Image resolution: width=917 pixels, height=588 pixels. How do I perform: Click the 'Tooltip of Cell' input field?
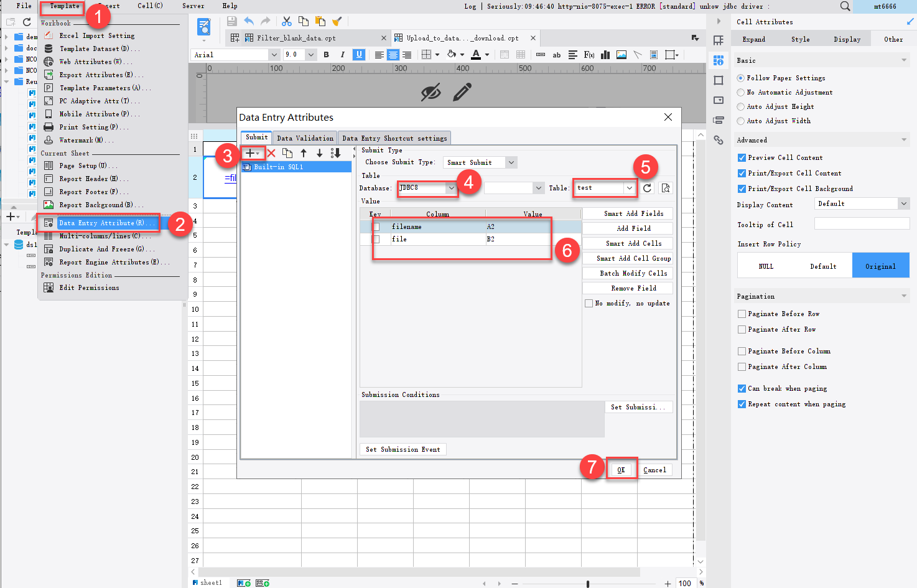click(x=862, y=223)
